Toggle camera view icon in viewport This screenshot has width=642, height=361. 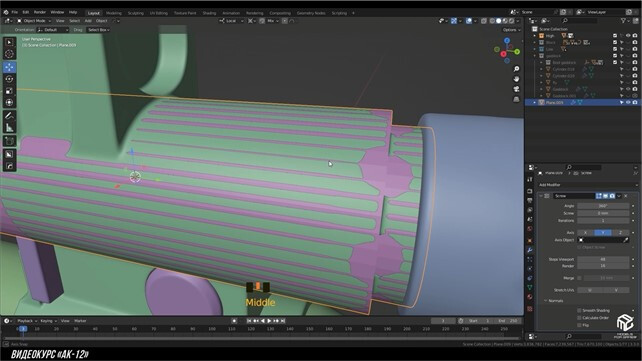516,89
